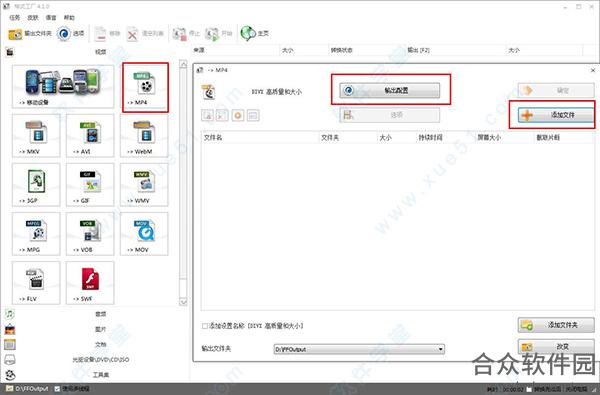Image resolution: width=600 pixels, height=395 pixels.
Task: Select the -> WMV format icon
Action: pos(144,185)
